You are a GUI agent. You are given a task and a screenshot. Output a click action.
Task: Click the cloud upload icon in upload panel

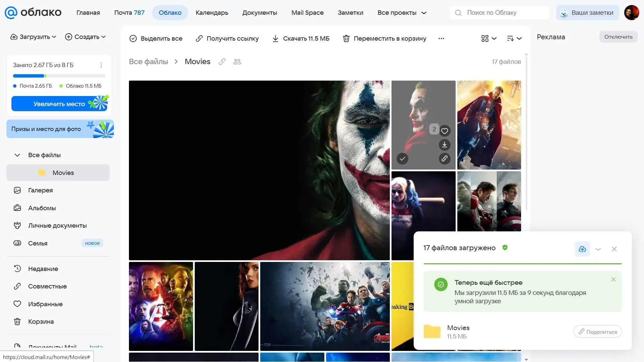coord(582,249)
